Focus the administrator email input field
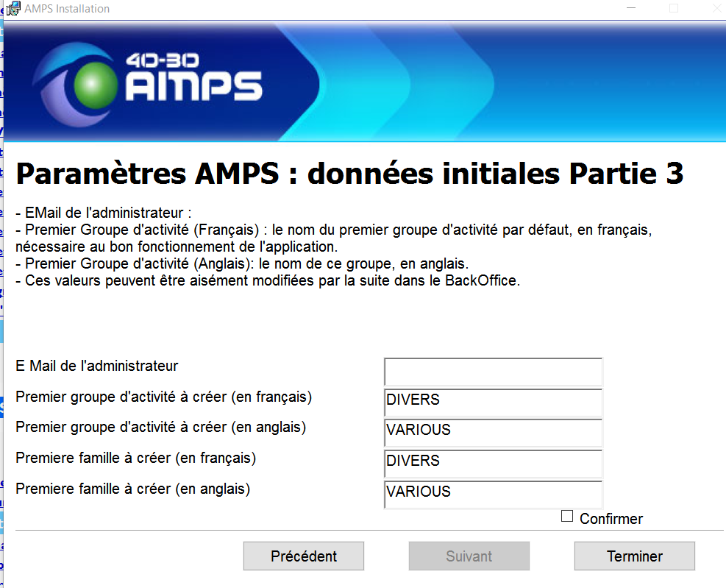726x588 pixels. click(493, 372)
